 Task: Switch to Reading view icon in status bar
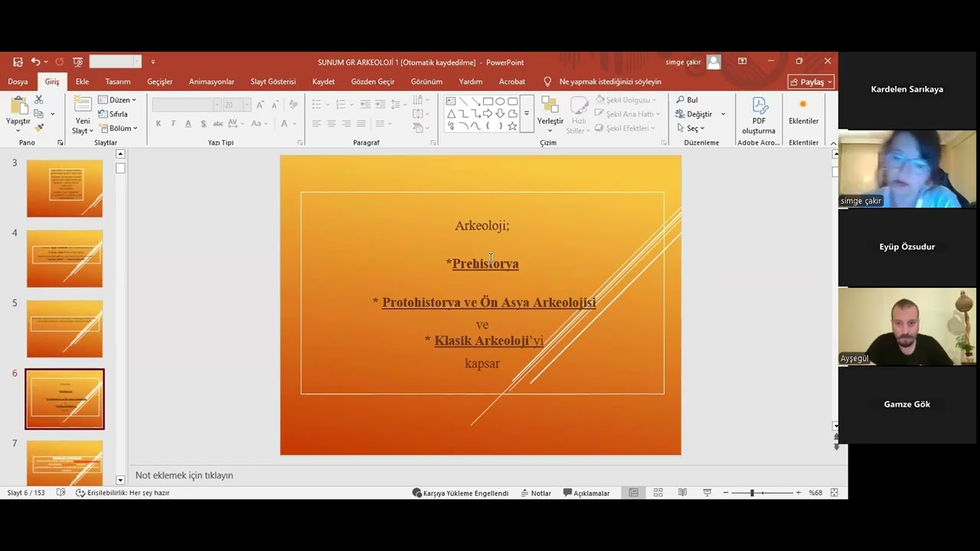[682, 493]
